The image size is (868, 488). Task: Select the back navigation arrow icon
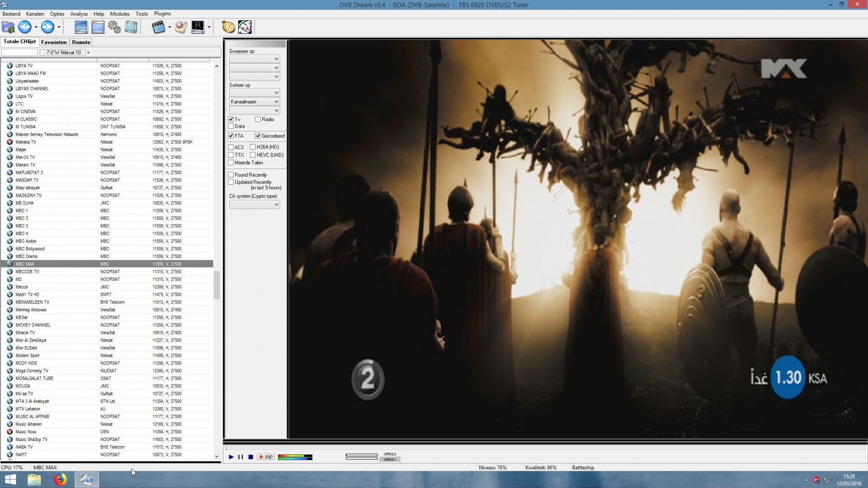24,27
